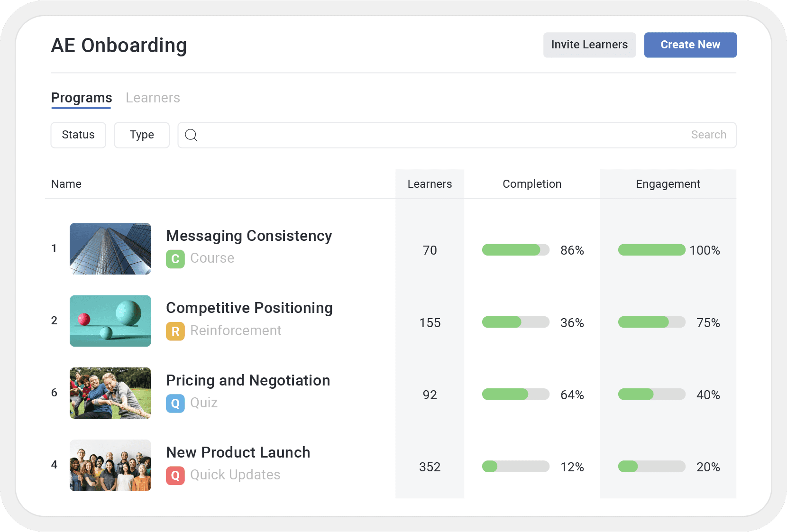This screenshot has width=787, height=532.
Task: Click the New Product Launch group photo thumbnail
Action: click(110, 465)
